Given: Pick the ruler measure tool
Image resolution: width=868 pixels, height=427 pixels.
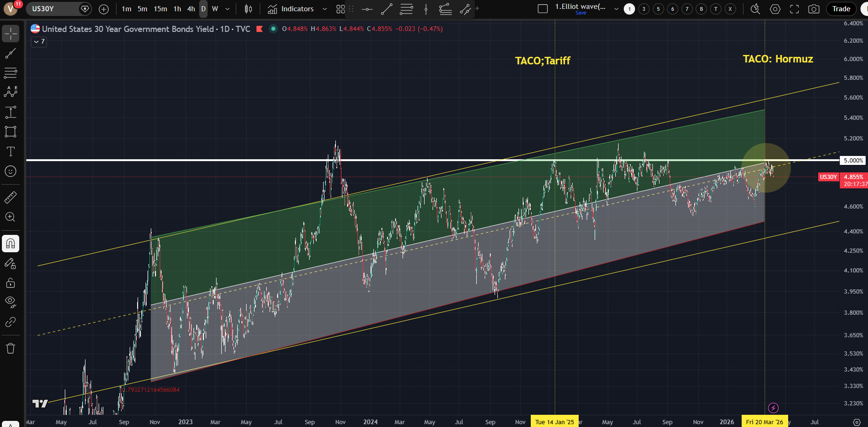Looking at the screenshot, I should click(10, 197).
